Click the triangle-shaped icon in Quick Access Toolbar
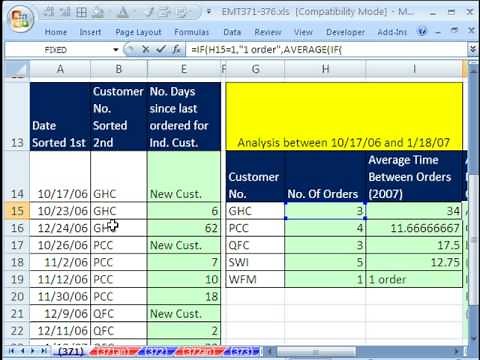This screenshot has height=360, width=480. [x=123, y=13]
